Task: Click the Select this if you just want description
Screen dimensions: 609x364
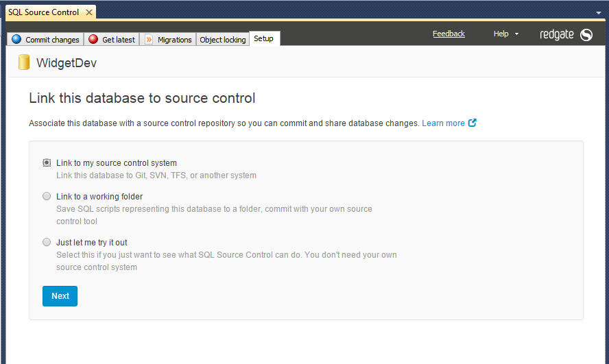Action: tap(226, 260)
